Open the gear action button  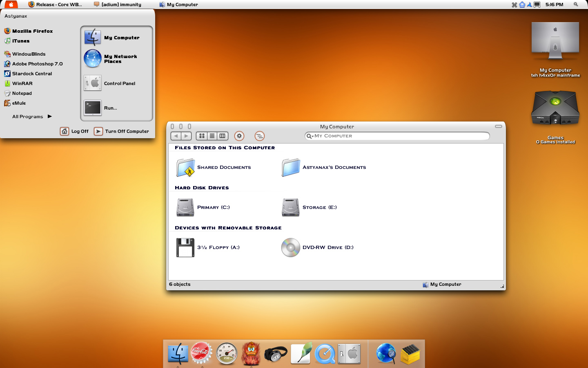point(239,136)
